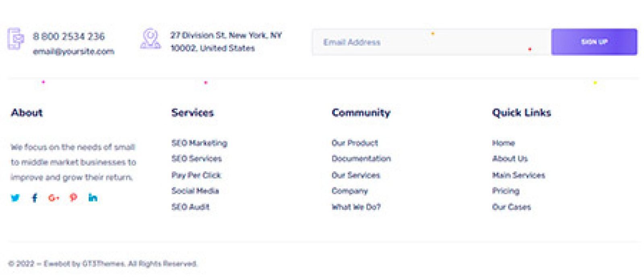644x277 pixels.
Task: Open the SEO Services link
Action: pyautogui.click(x=196, y=158)
